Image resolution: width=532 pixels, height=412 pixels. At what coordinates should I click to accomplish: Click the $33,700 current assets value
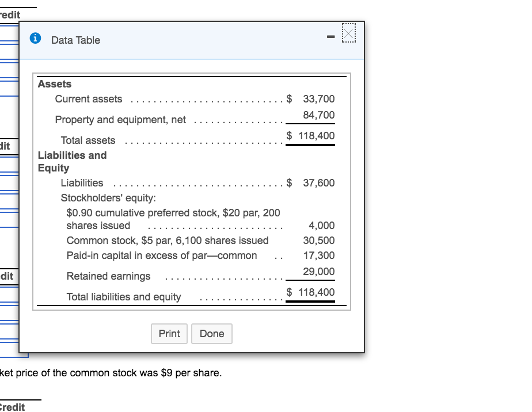pos(311,99)
